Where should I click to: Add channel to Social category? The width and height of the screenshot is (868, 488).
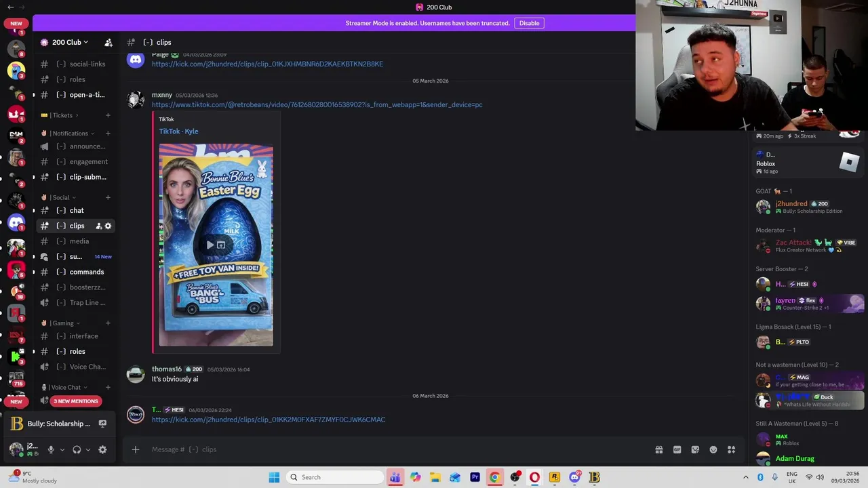(x=108, y=198)
